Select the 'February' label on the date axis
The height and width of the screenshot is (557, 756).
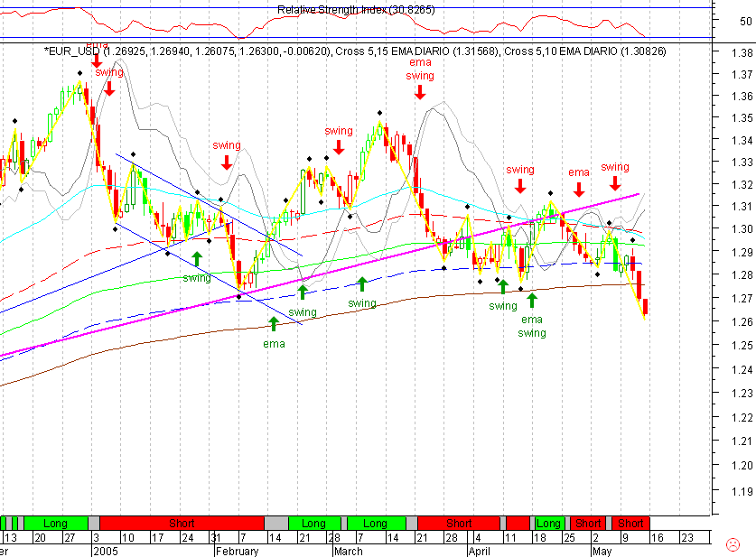coord(237,552)
